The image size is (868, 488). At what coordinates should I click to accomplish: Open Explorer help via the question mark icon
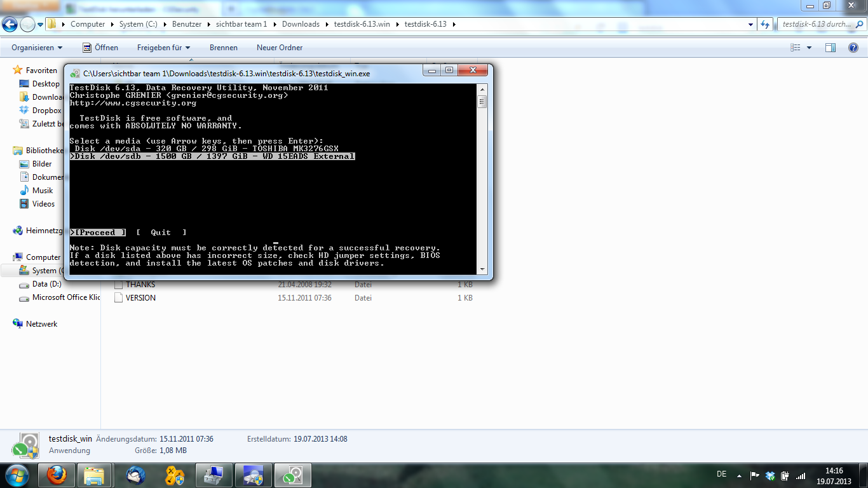click(853, 48)
